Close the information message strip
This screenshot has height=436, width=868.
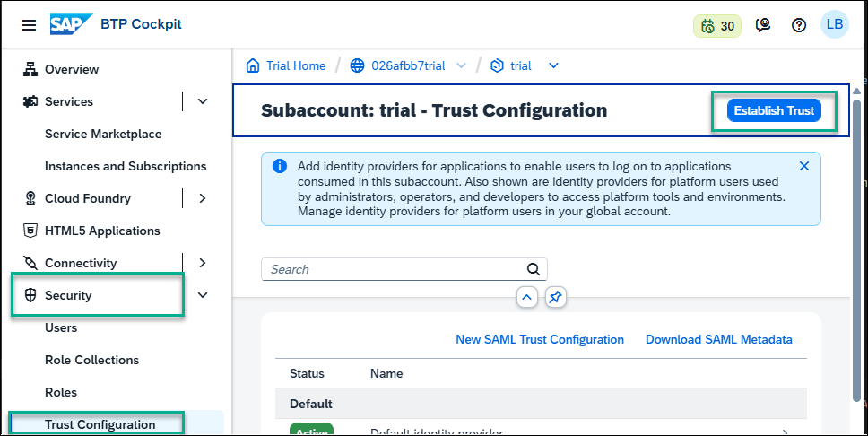804,166
